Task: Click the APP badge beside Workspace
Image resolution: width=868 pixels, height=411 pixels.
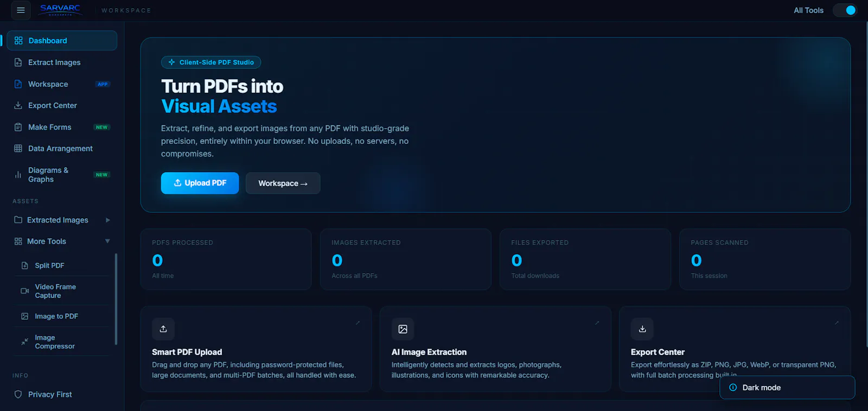Action: [x=103, y=84]
